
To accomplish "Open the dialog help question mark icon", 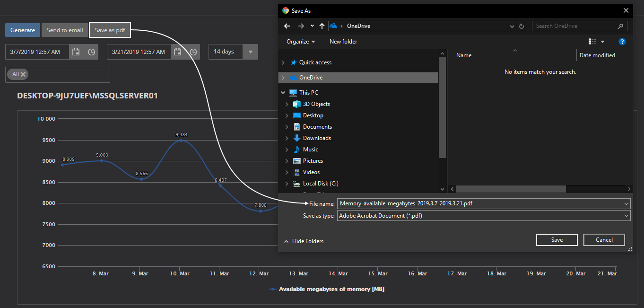I will (x=622, y=42).
